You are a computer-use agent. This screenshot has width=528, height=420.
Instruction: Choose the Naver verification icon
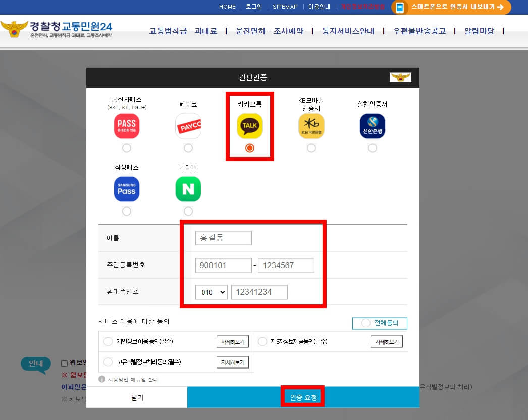188,189
